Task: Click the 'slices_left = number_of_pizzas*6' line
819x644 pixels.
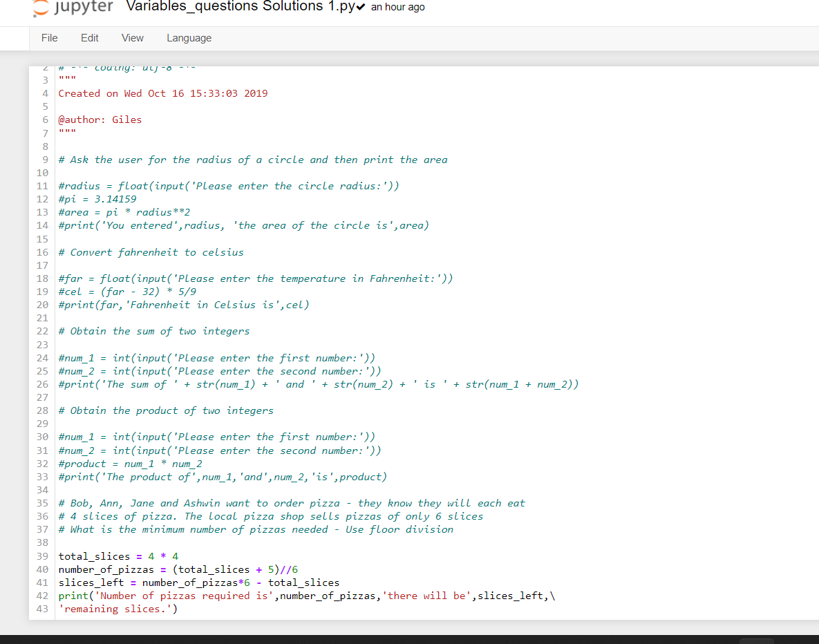Action: pos(199,583)
